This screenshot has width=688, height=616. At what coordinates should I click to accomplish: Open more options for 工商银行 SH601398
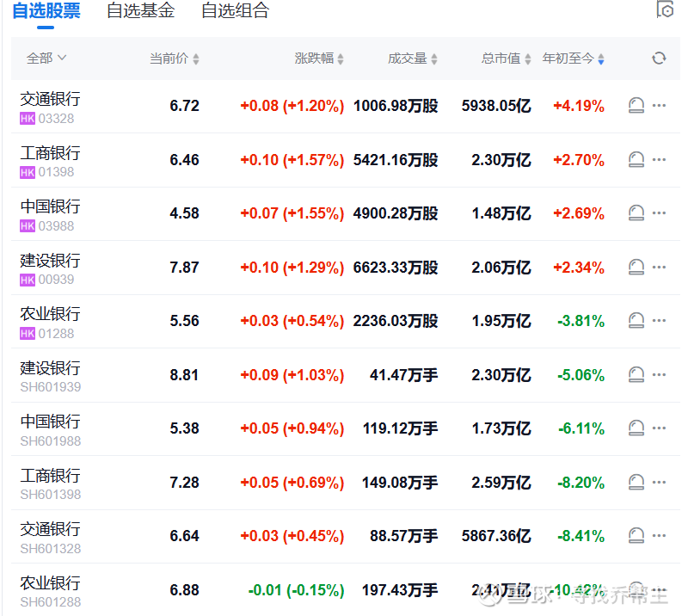(659, 482)
